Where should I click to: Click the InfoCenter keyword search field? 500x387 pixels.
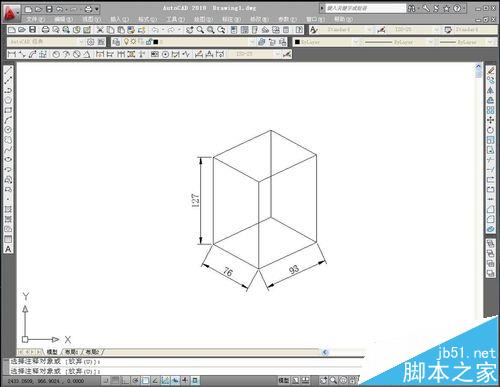click(x=365, y=8)
